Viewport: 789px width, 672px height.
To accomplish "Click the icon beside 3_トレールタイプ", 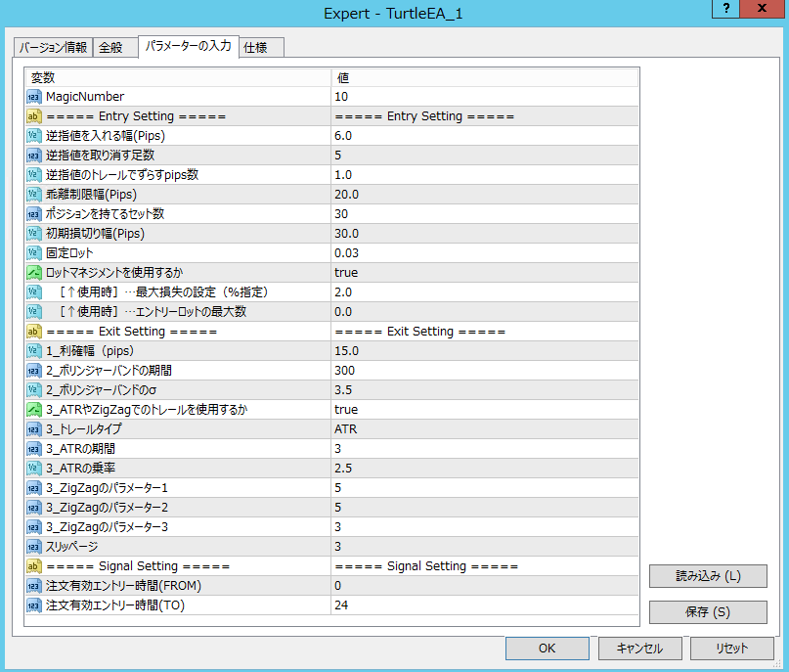I will pos(33,429).
